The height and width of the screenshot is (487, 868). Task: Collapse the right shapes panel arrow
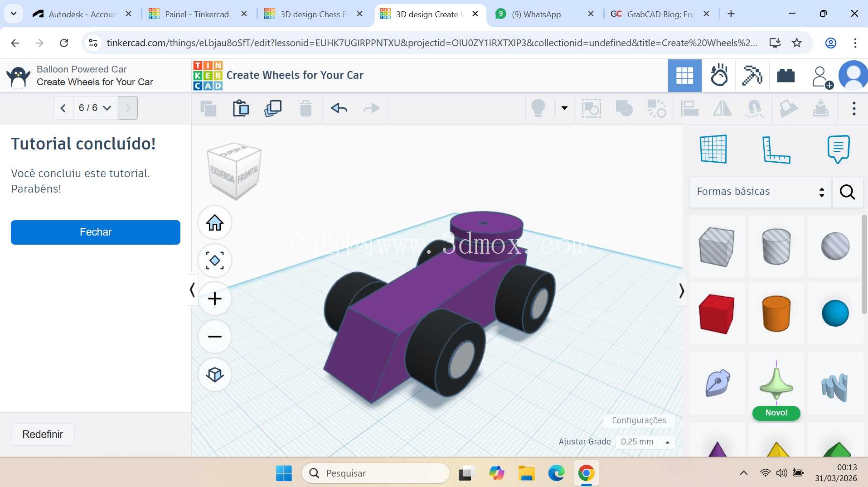click(x=681, y=290)
